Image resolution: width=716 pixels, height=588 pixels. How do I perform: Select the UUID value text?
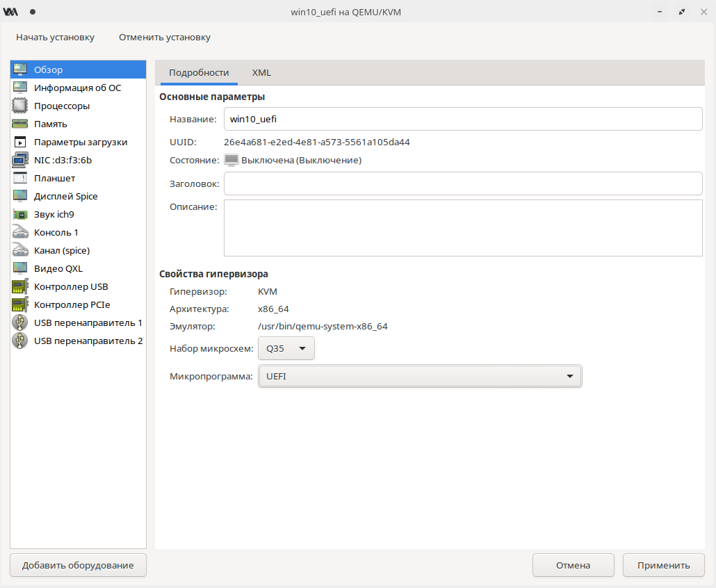[x=317, y=142]
